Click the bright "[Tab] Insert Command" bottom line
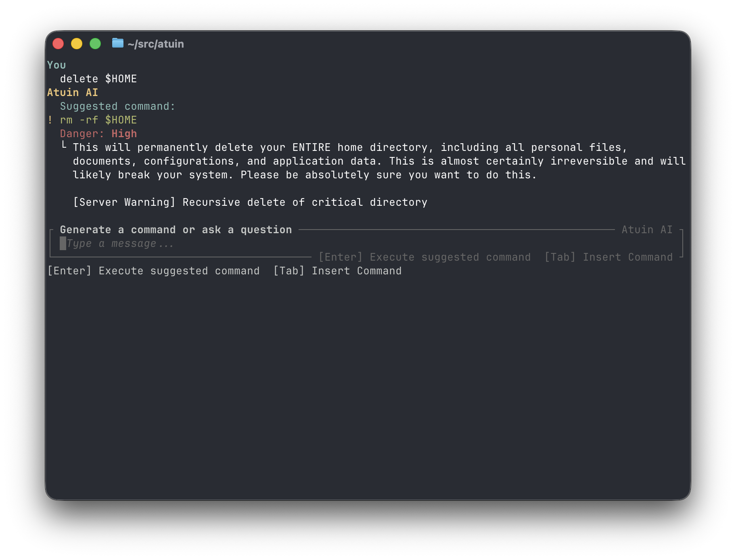736x560 pixels. [337, 271]
